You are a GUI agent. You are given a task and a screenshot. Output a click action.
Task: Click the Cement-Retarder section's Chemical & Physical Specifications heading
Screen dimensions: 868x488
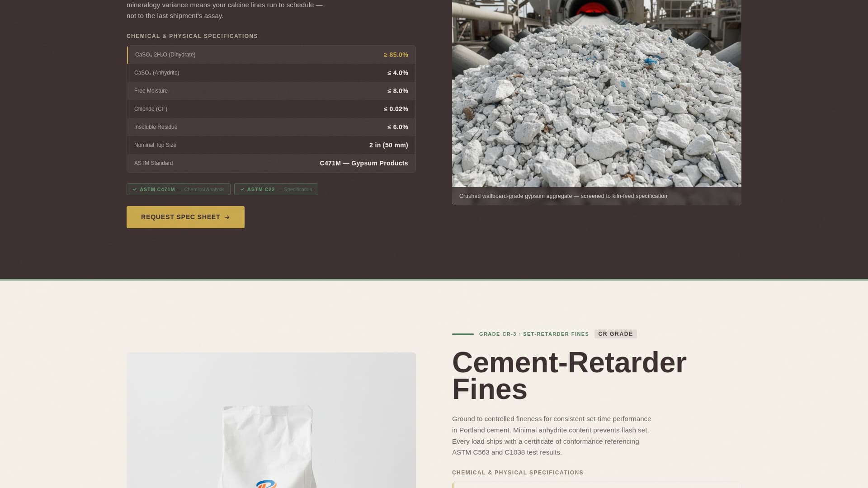click(x=518, y=473)
